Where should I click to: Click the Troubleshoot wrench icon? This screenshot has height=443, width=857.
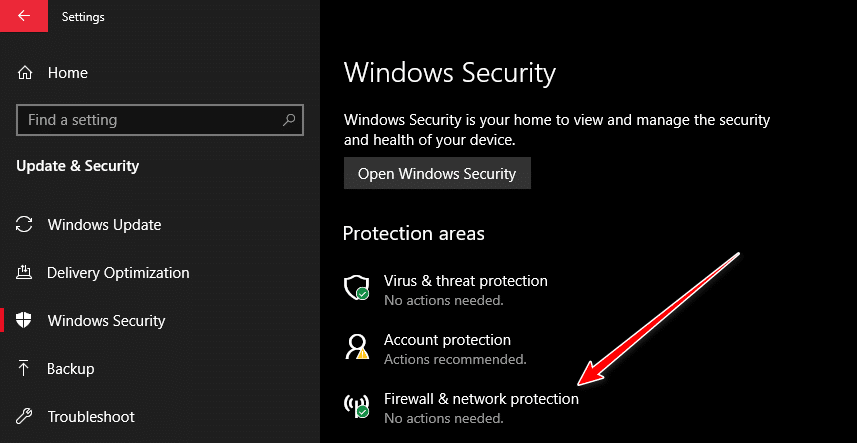click(26, 417)
